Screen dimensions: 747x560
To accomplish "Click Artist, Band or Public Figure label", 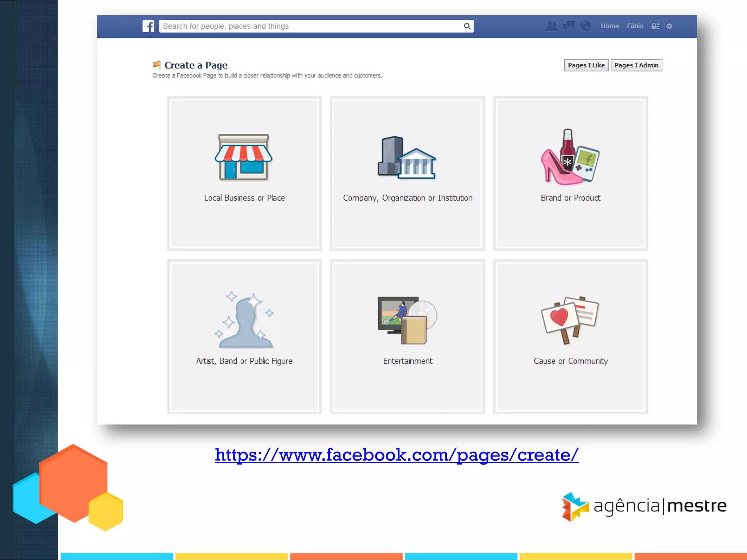I will pyautogui.click(x=244, y=361).
